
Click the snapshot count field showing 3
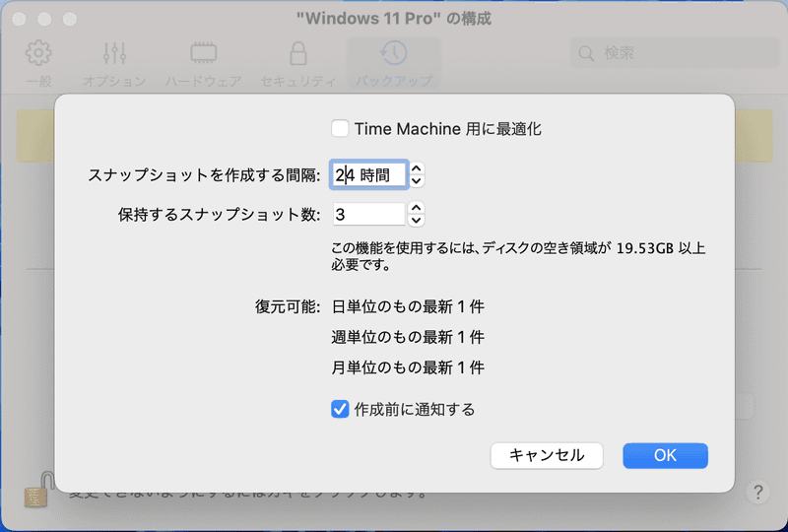(x=368, y=214)
